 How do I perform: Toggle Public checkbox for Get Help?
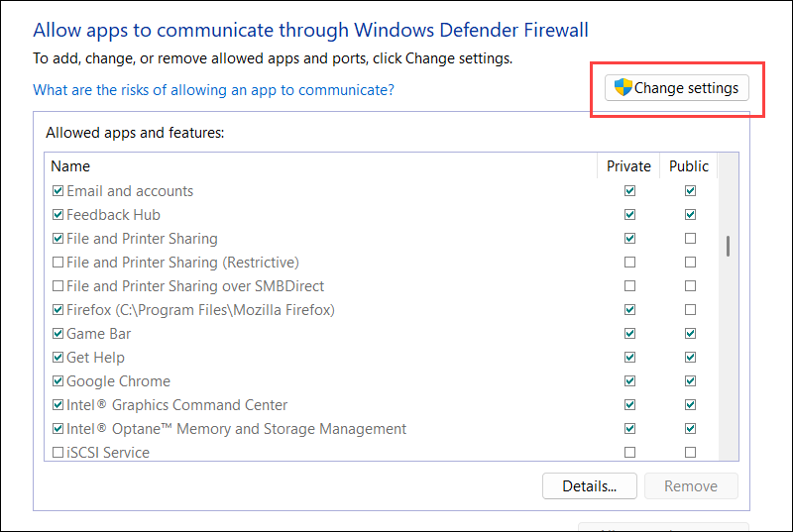[690, 358]
